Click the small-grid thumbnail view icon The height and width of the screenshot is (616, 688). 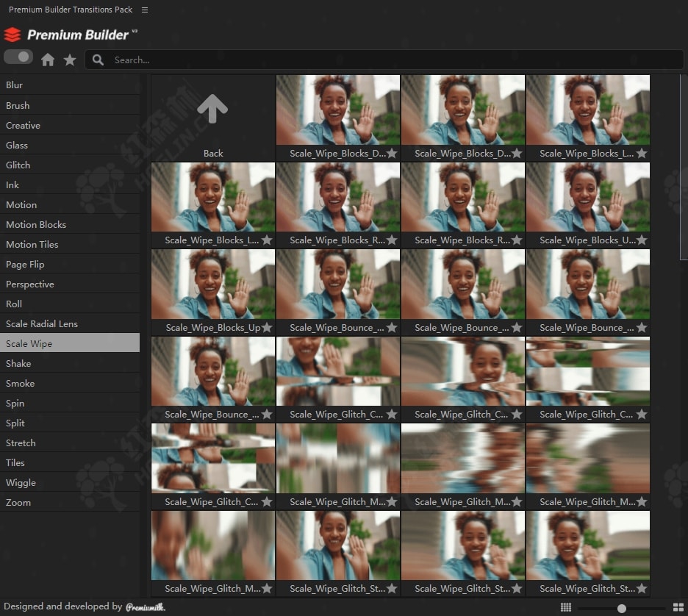coord(566,607)
